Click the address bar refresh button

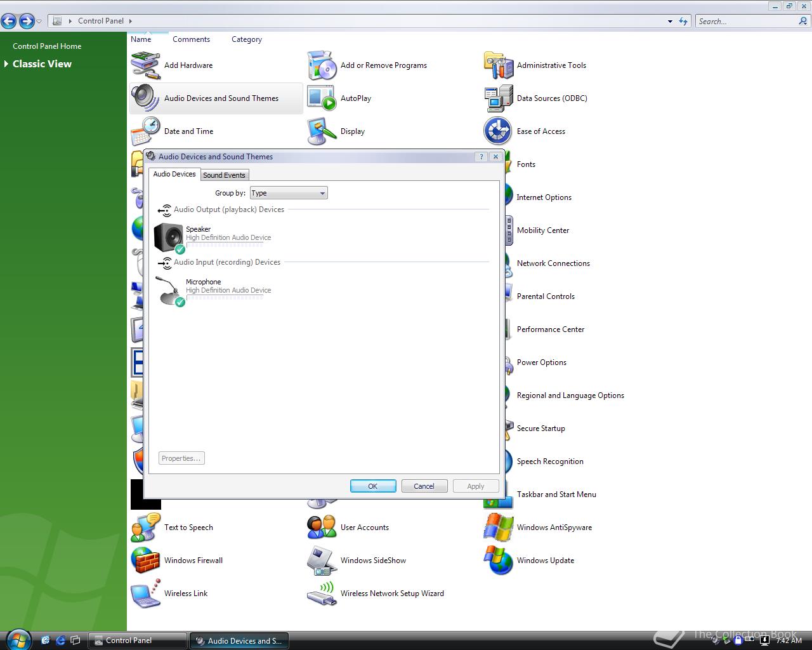[x=683, y=21]
